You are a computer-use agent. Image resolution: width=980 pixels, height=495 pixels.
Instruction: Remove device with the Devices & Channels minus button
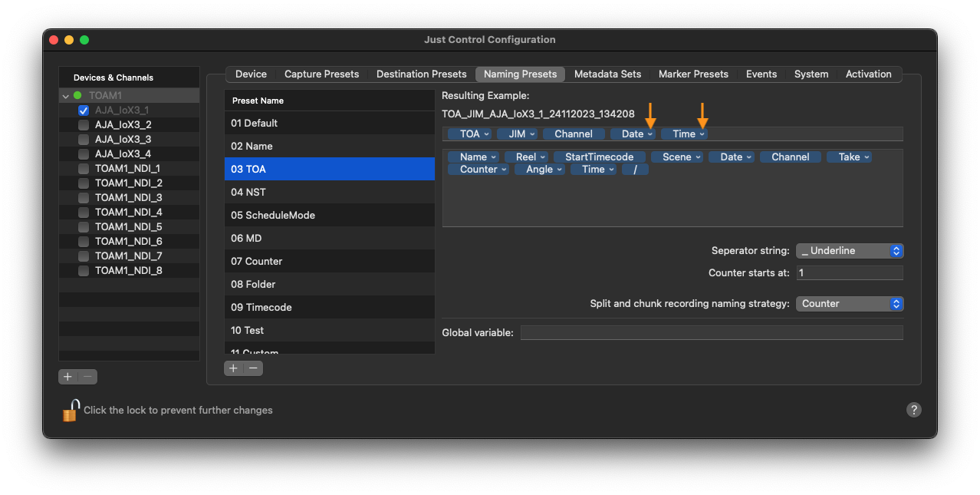[87, 377]
